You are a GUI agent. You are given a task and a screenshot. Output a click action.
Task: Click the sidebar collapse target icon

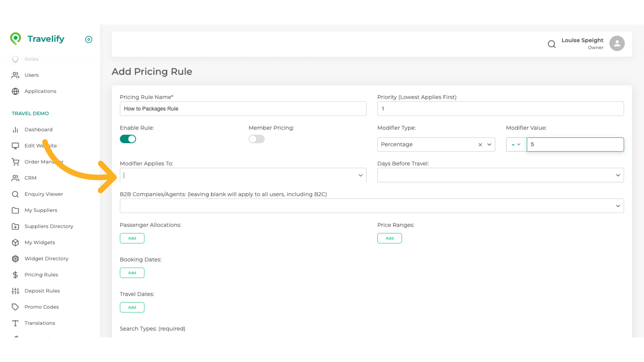pos(89,40)
